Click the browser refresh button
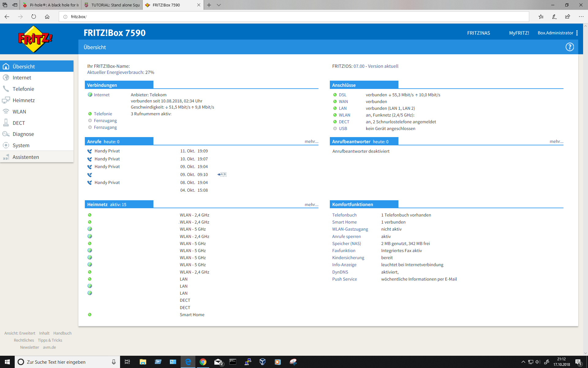Screen dimensions: 588x368 (34, 17)
